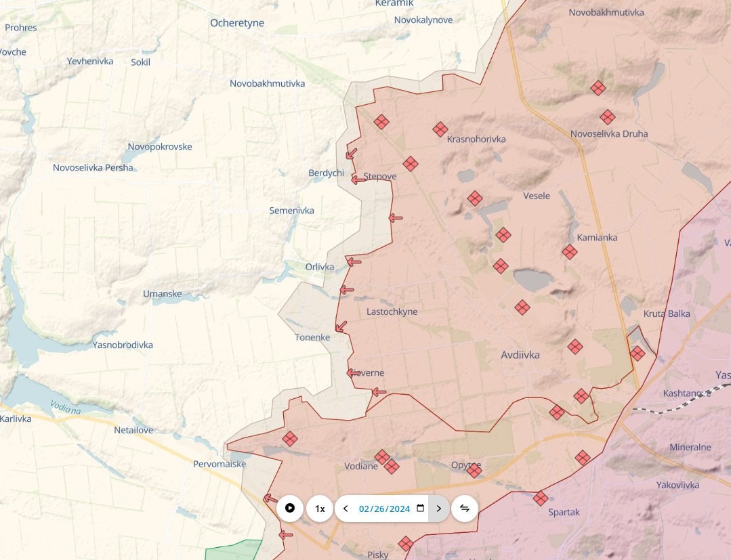731x560 pixels.
Task: Edit the 02/26/2024 date field
Action: [385, 509]
